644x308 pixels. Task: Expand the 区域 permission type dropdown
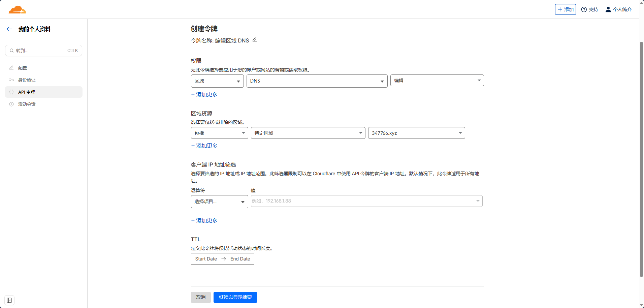pyautogui.click(x=217, y=81)
